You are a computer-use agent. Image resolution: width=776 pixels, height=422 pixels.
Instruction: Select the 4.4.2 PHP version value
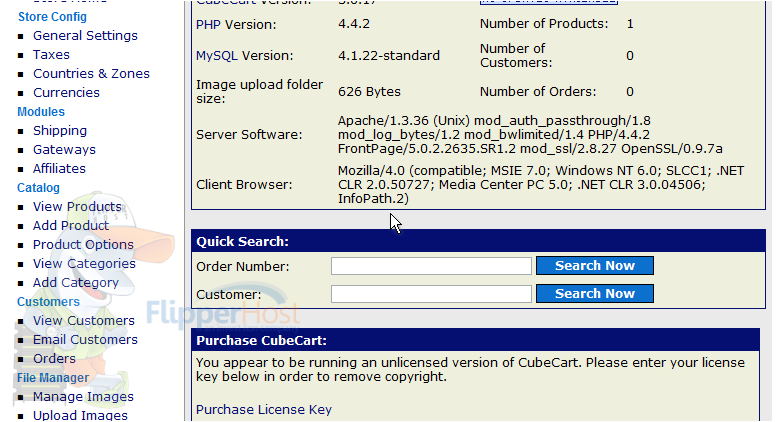point(354,24)
